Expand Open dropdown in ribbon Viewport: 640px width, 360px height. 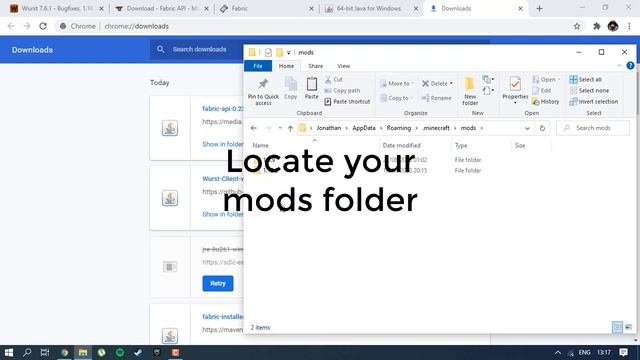(559, 80)
